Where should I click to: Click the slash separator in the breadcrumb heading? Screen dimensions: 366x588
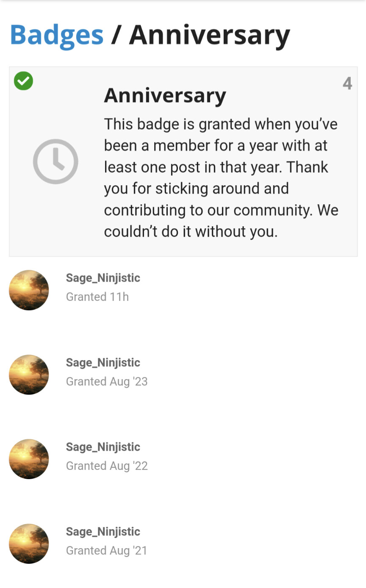coord(116,35)
